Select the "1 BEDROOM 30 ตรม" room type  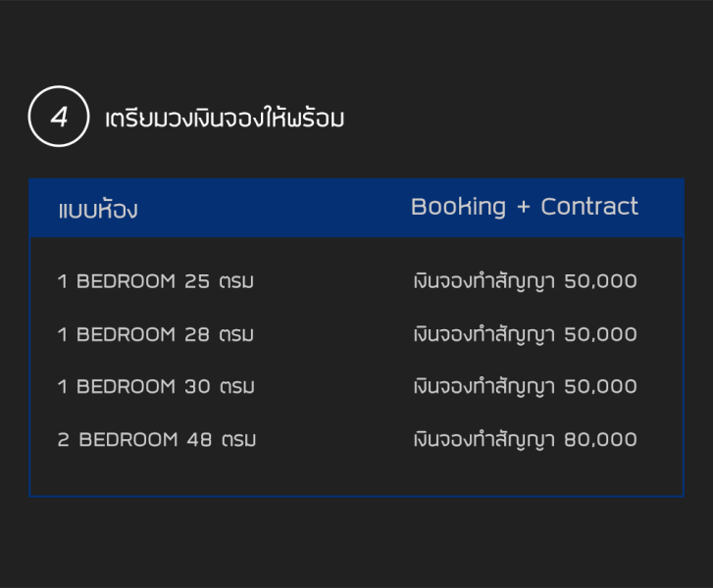[156, 387]
